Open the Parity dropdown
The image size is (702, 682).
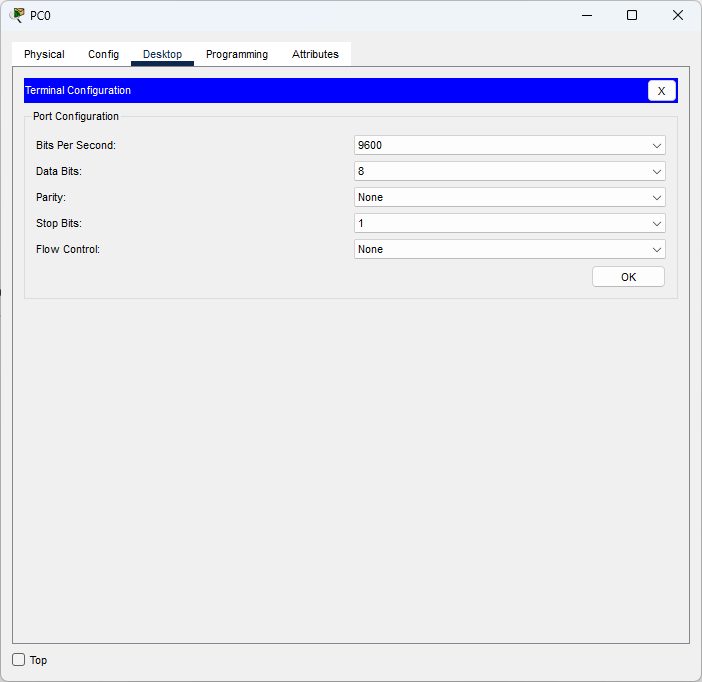[x=510, y=197]
